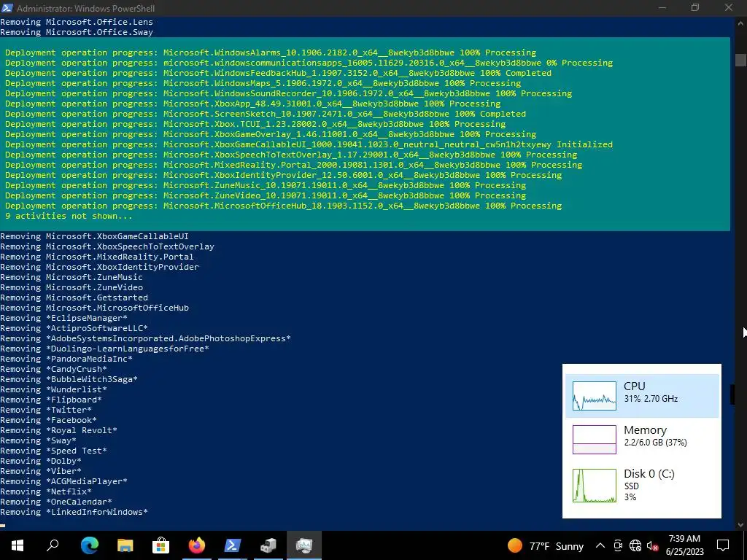Click the PowerShell vertical scrollbar thumb
Viewport: 747px width, 560px height.
coord(740,60)
